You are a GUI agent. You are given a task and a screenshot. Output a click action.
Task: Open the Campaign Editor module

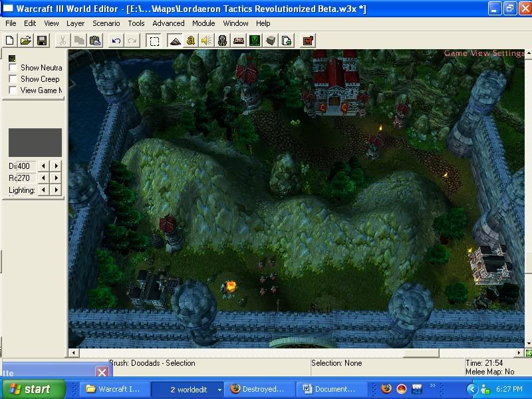coord(239,41)
